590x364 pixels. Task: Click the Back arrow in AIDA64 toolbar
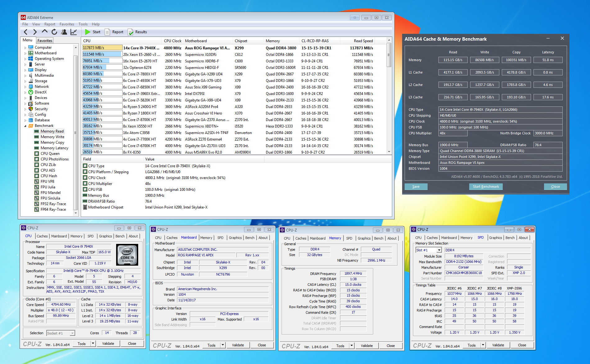click(26, 32)
